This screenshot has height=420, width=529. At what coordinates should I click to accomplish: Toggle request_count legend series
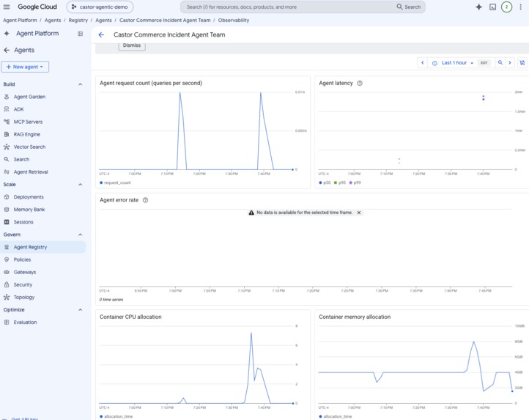tap(115, 183)
